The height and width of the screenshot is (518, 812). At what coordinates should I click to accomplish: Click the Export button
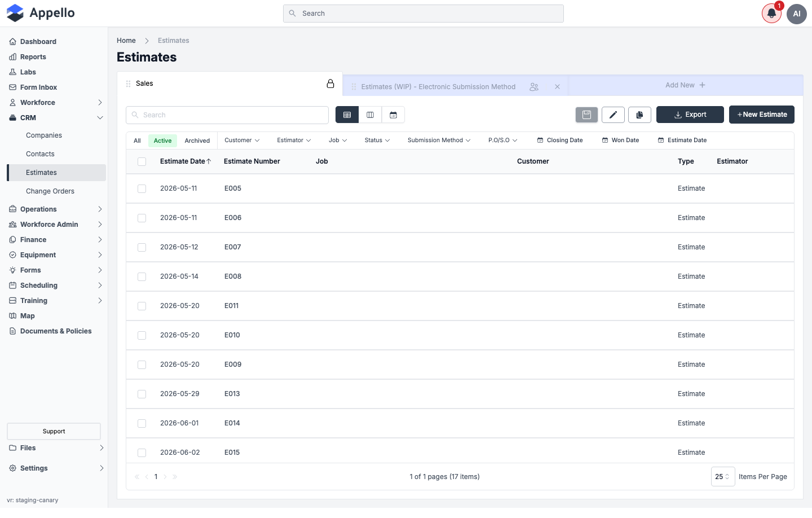690,115
